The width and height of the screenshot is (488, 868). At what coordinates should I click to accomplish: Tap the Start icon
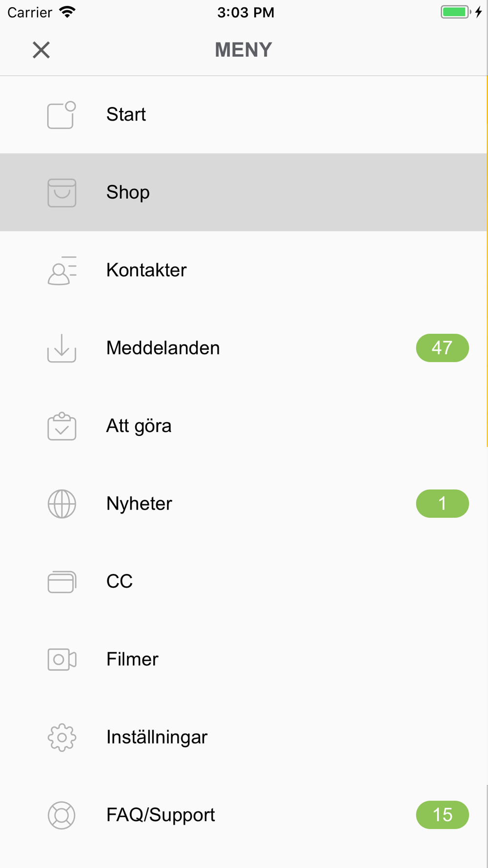[x=61, y=115]
